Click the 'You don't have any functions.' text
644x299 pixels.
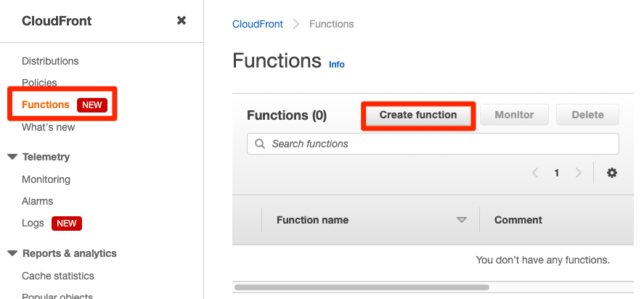pyautogui.click(x=542, y=260)
